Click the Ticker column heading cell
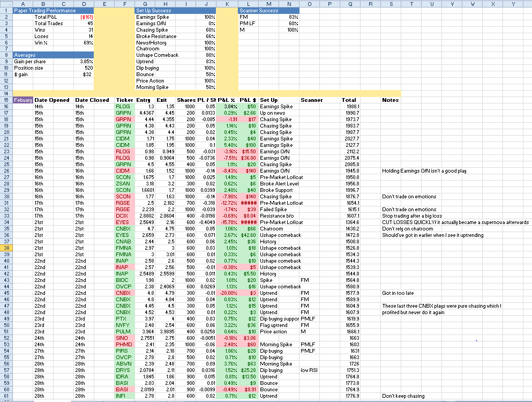The height and width of the screenshot is (402, 532). (x=124, y=100)
